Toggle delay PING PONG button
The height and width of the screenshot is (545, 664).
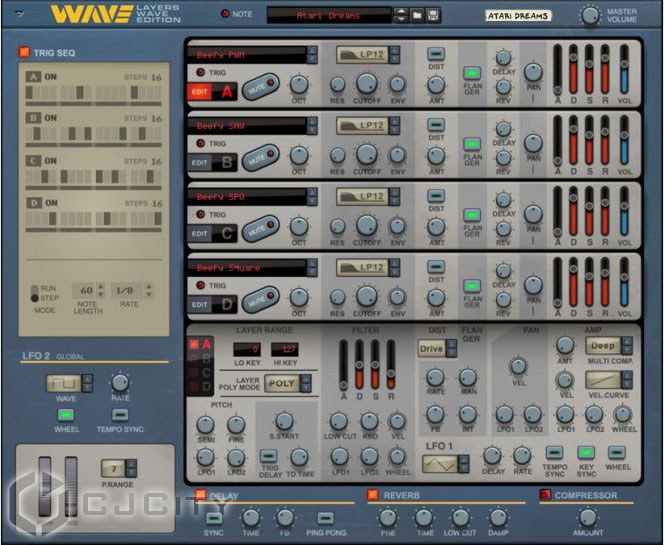coord(325,518)
